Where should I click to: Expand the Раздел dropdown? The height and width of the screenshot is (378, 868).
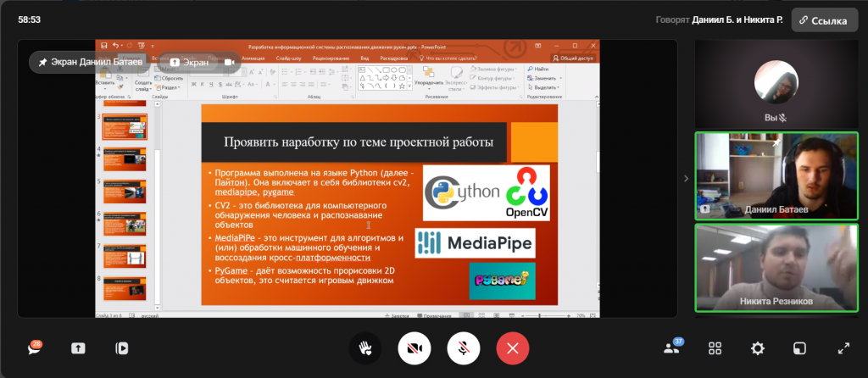coord(168,87)
